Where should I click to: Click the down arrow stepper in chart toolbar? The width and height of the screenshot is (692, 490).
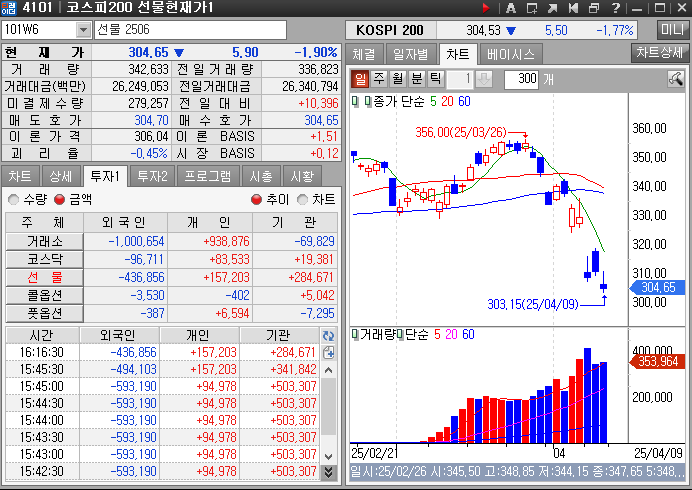click(485, 79)
